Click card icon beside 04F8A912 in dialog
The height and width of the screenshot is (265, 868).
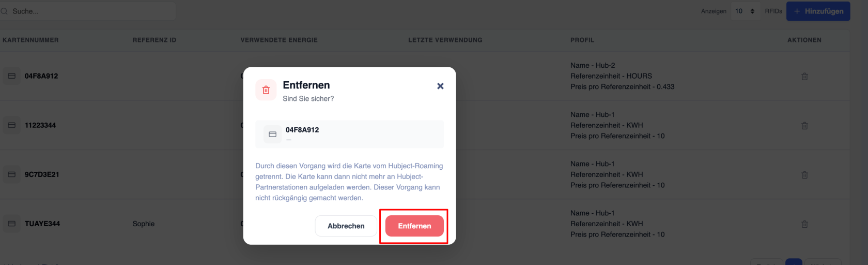[273, 134]
